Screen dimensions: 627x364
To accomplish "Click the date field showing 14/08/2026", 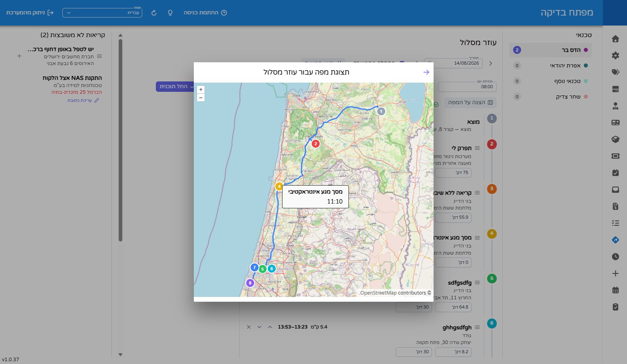I will [x=453, y=63].
